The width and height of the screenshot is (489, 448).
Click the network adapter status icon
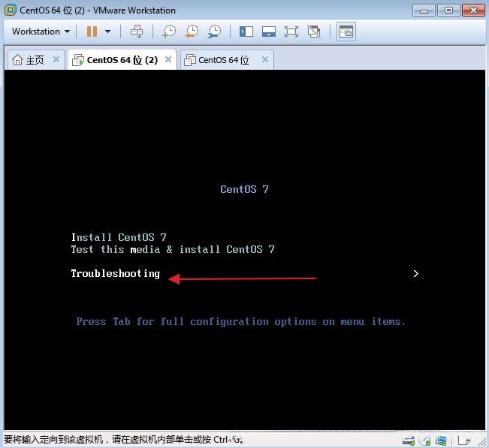point(441,440)
